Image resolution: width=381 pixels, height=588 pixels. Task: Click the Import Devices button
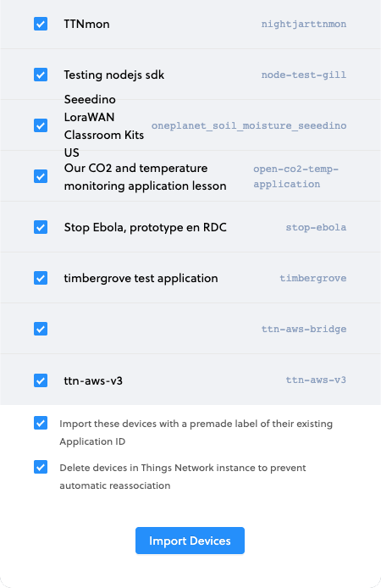tap(190, 541)
